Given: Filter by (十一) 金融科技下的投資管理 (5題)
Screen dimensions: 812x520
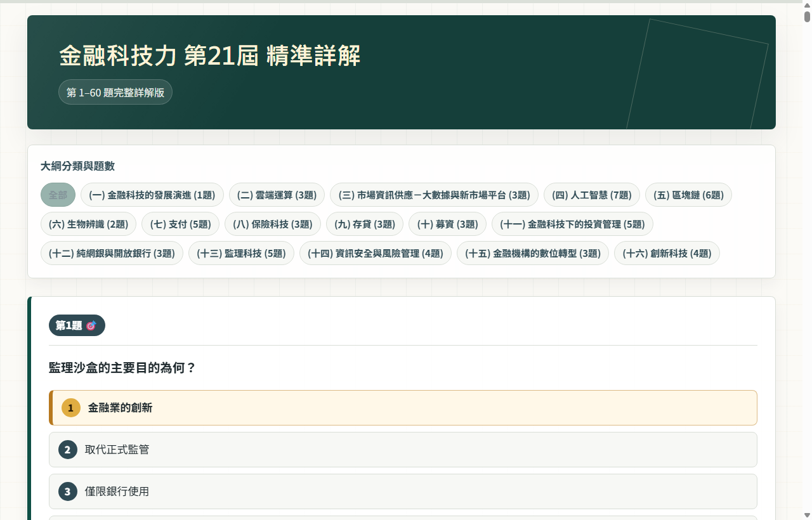Looking at the screenshot, I should [572, 224].
